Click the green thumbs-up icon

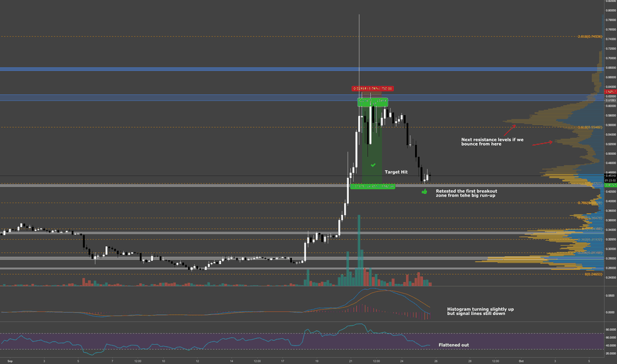coord(424,192)
